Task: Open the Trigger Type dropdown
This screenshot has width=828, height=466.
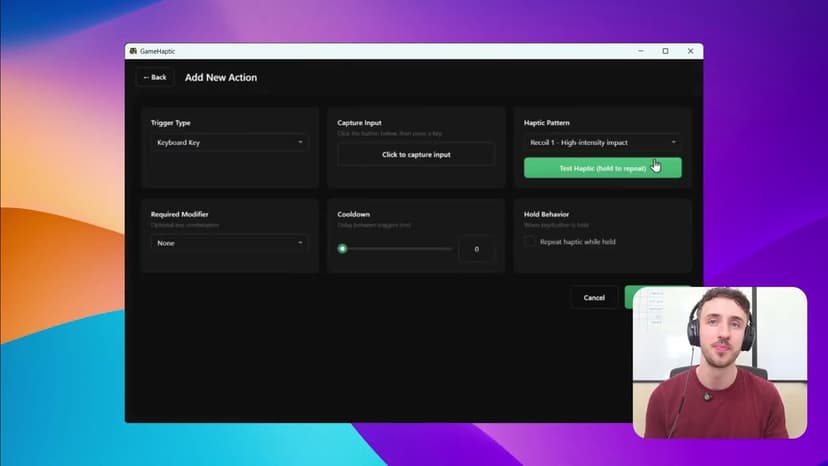Action: coord(230,142)
